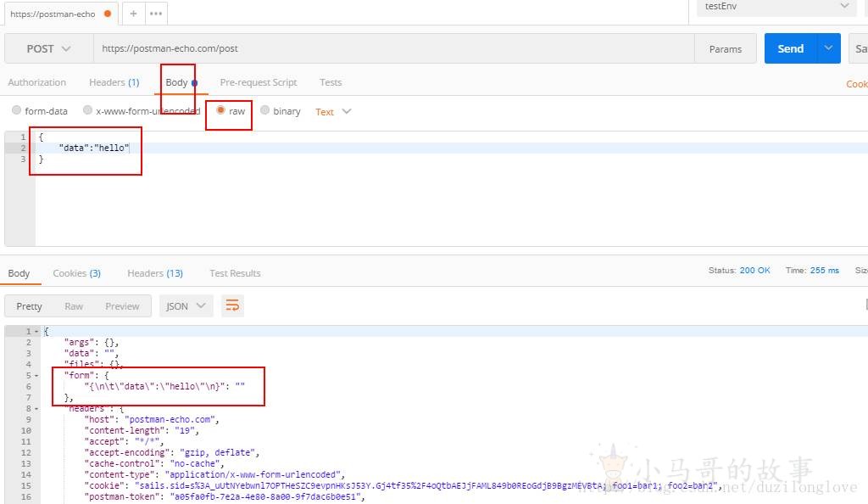
Task: Collapse response JSON root at line 1
Action: click(36, 331)
